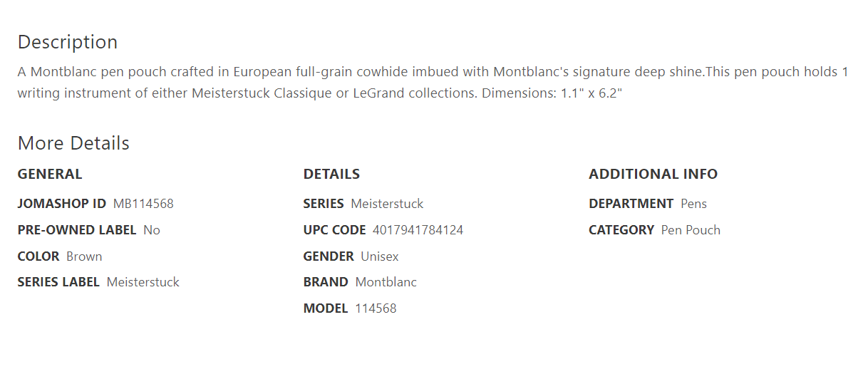Click the Gender value Unisex

tap(380, 256)
